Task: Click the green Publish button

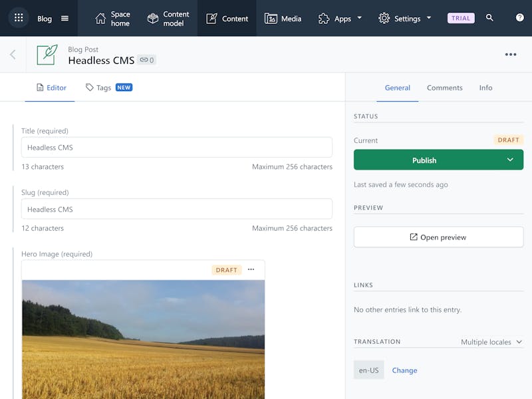Action: (424, 160)
